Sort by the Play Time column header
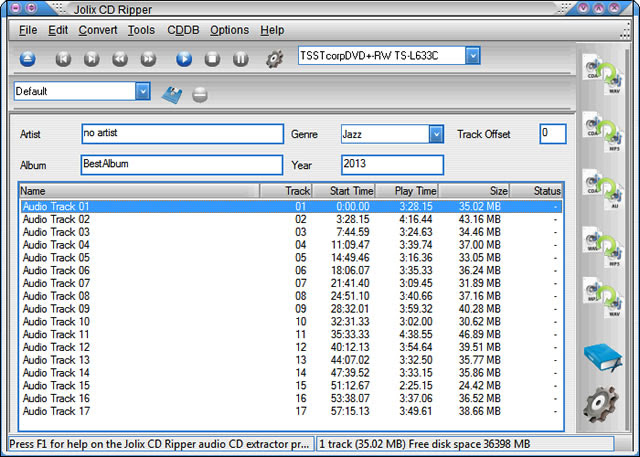This screenshot has width=640, height=457. pyautogui.click(x=407, y=191)
